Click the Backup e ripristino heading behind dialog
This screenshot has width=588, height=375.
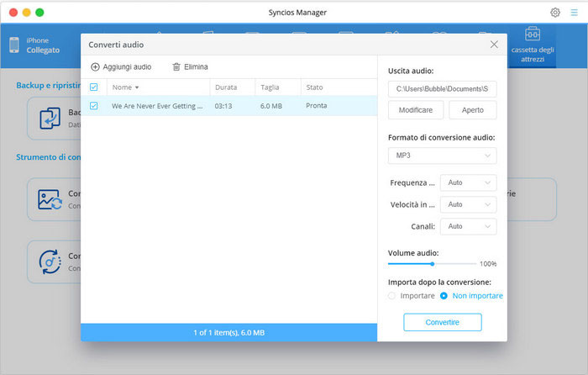point(49,86)
